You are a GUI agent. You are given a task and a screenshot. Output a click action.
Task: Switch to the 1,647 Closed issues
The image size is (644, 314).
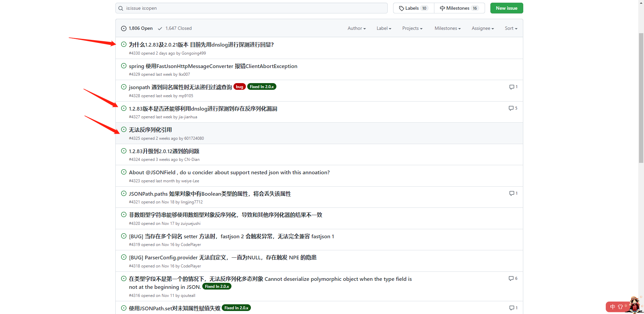pos(175,28)
